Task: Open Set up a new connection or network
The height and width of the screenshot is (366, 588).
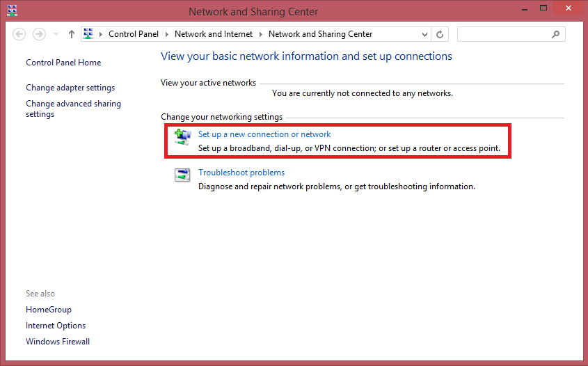Action: (x=264, y=134)
